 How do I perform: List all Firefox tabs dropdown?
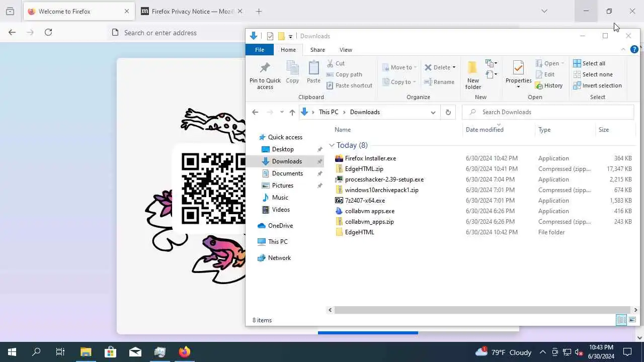click(x=544, y=11)
